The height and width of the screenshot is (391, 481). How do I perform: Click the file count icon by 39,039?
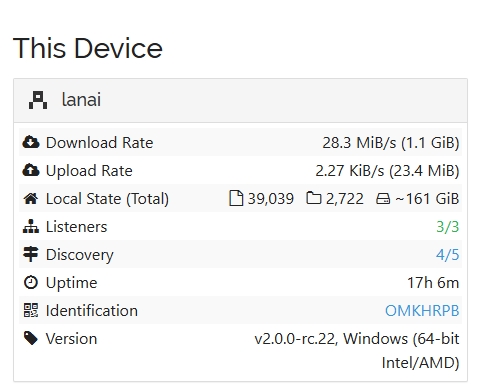pyautogui.click(x=236, y=198)
